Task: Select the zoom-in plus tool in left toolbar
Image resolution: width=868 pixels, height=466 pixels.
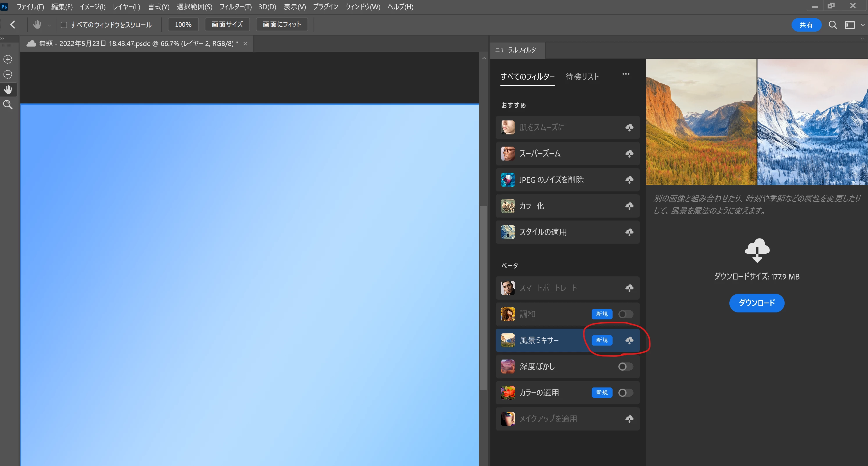Action: pyautogui.click(x=8, y=59)
